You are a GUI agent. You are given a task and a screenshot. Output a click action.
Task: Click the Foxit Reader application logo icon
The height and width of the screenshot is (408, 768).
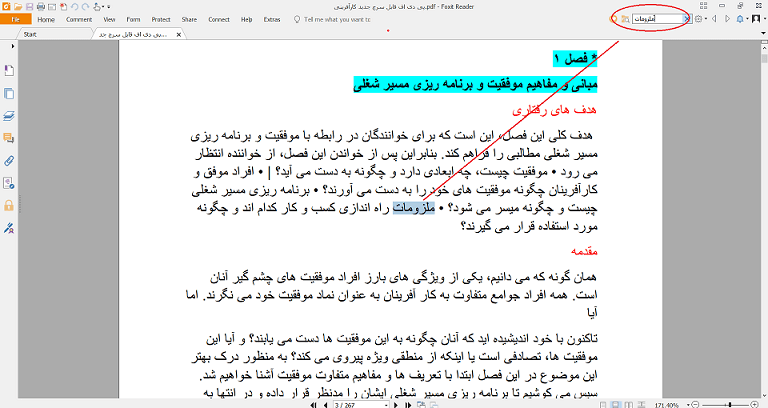coord(6,6)
